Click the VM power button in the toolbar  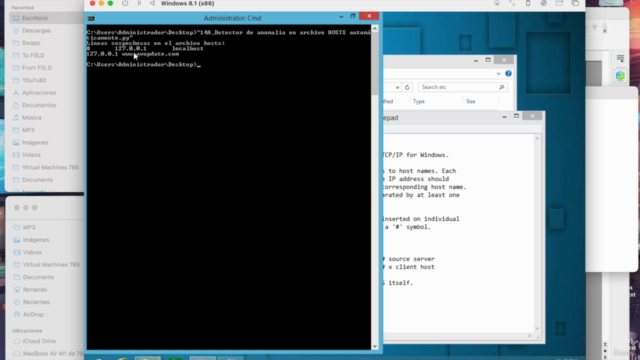click(125, 3)
